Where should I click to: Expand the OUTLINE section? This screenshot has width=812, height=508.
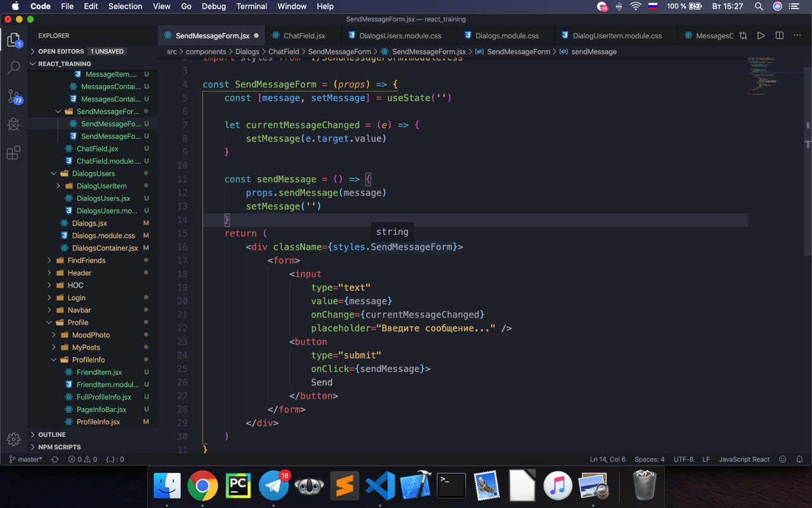(x=51, y=434)
